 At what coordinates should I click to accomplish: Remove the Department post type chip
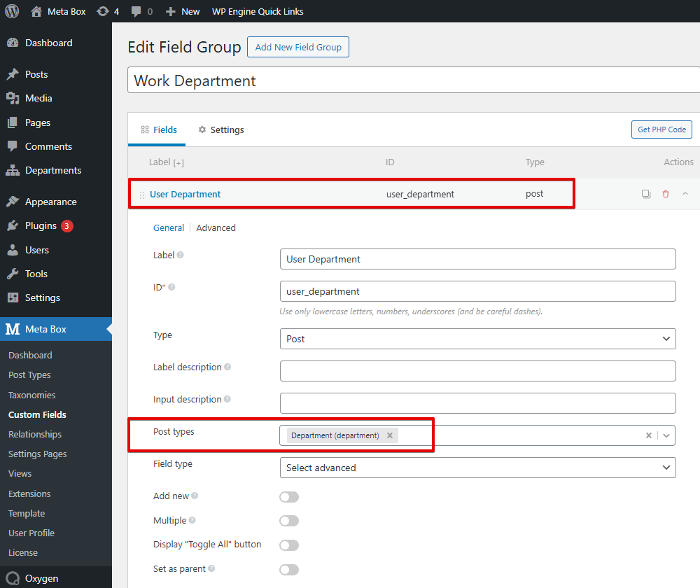[x=389, y=435]
